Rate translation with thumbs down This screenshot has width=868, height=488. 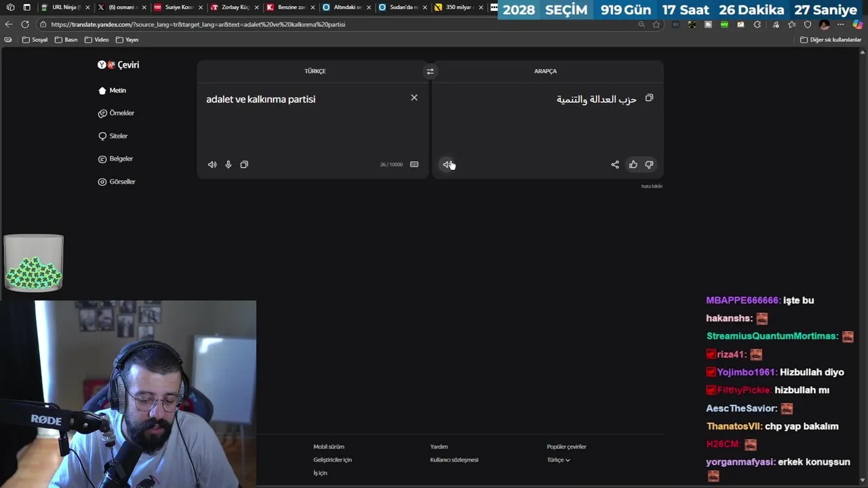coord(649,165)
